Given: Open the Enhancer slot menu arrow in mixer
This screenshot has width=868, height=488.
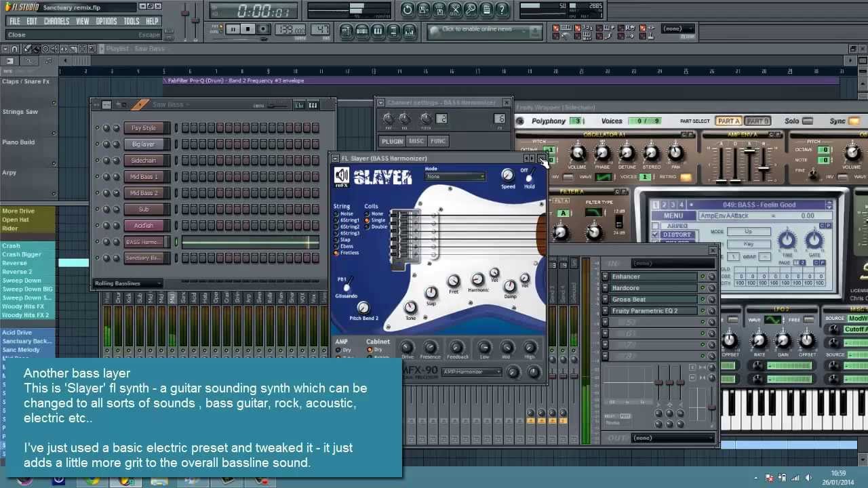Looking at the screenshot, I should [x=606, y=277].
